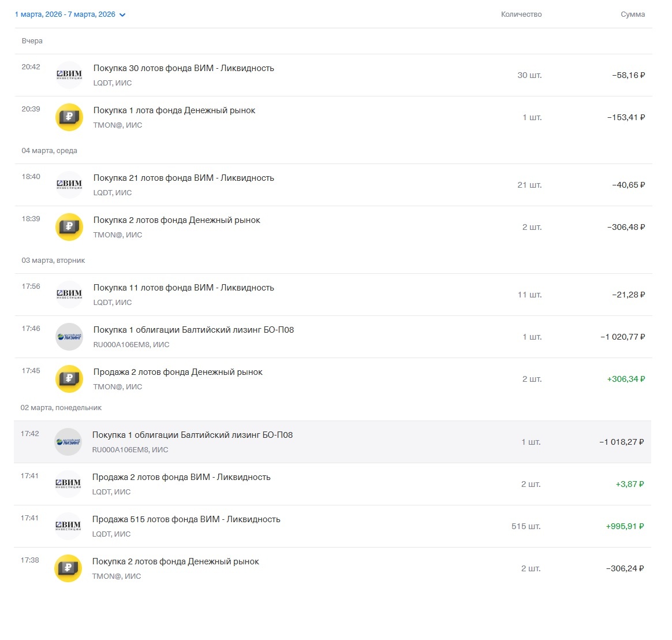Image resolution: width=672 pixels, height=640 pixels.
Task: Open highlighted Балтийский лизинг purchase at 17:42
Action: (333, 441)
